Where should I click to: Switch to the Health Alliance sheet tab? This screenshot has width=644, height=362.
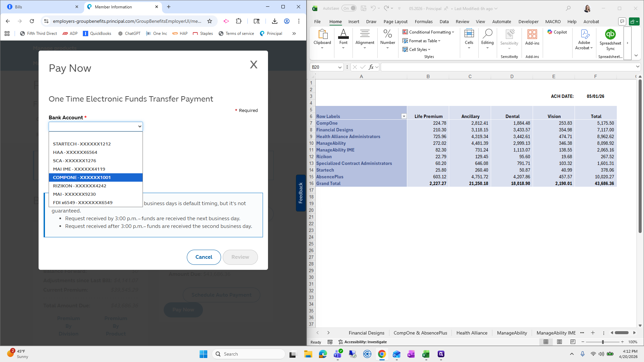[472, 333]
